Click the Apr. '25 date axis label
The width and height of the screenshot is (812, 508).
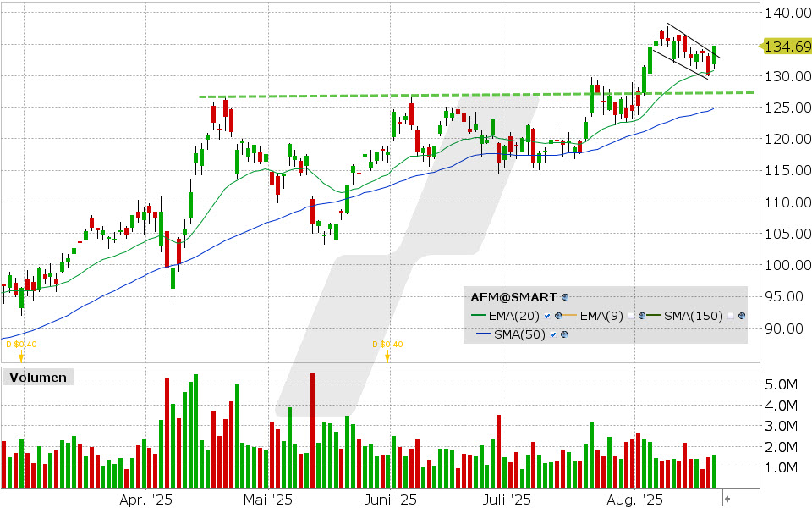(x=146, y=500)
